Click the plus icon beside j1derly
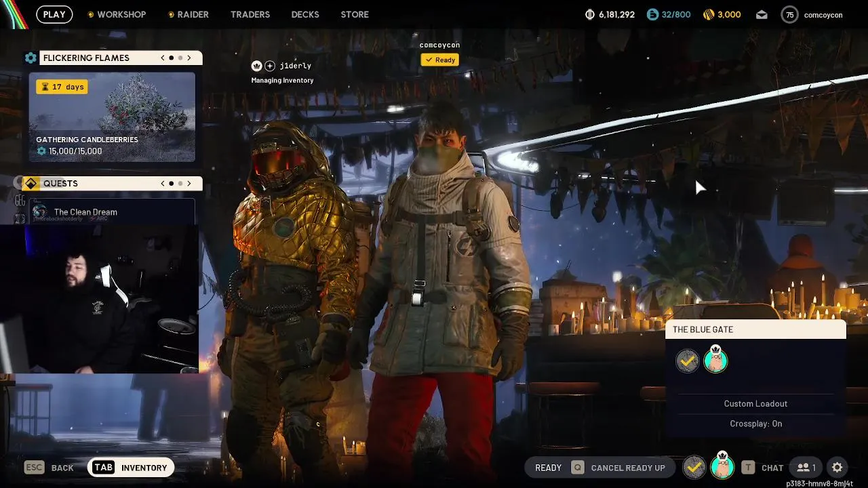Viewport: 868px width, 488px height. [x=270, y=66]
